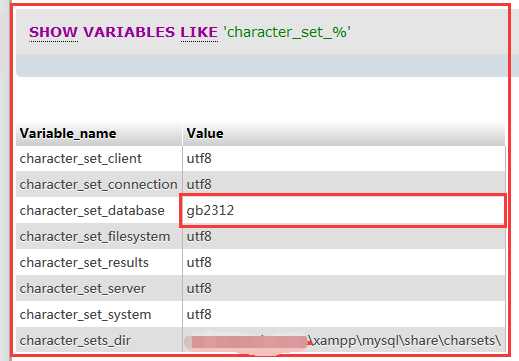This screenshot has height=361, width=519.
Task: Select the character_set_client row name
Action: tap(81, 158)
